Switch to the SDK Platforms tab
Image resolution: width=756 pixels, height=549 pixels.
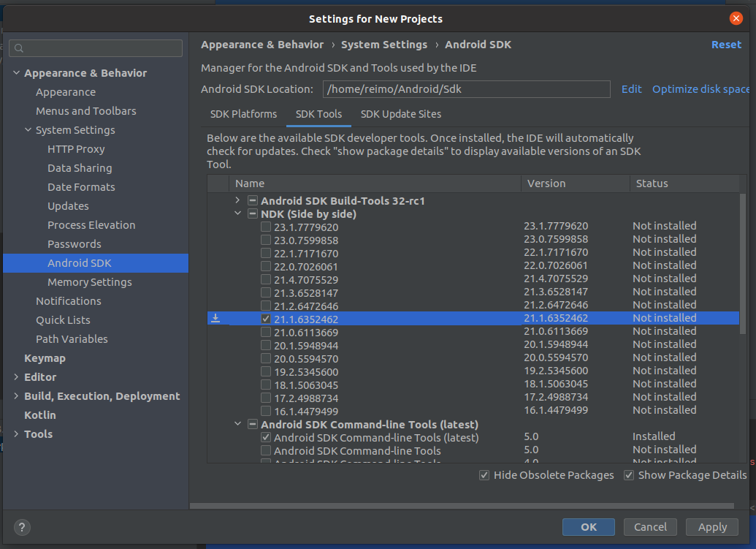[243, 114]
